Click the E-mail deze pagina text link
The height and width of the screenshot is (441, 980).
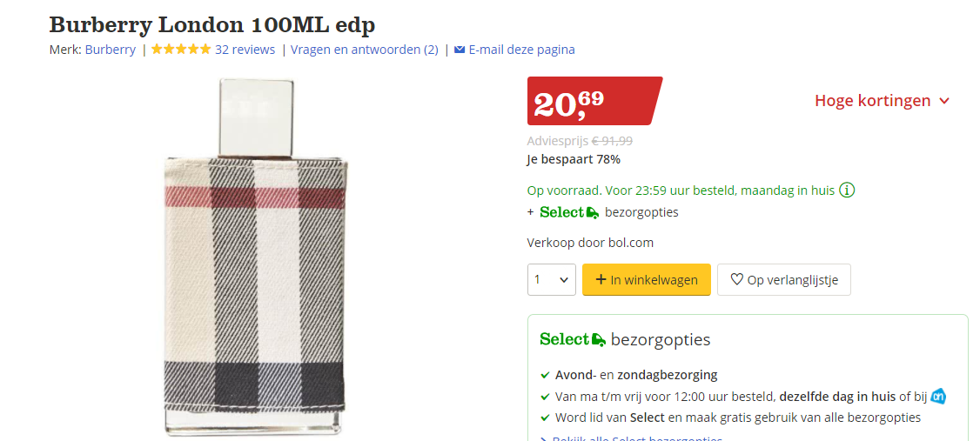click(521, 50)
